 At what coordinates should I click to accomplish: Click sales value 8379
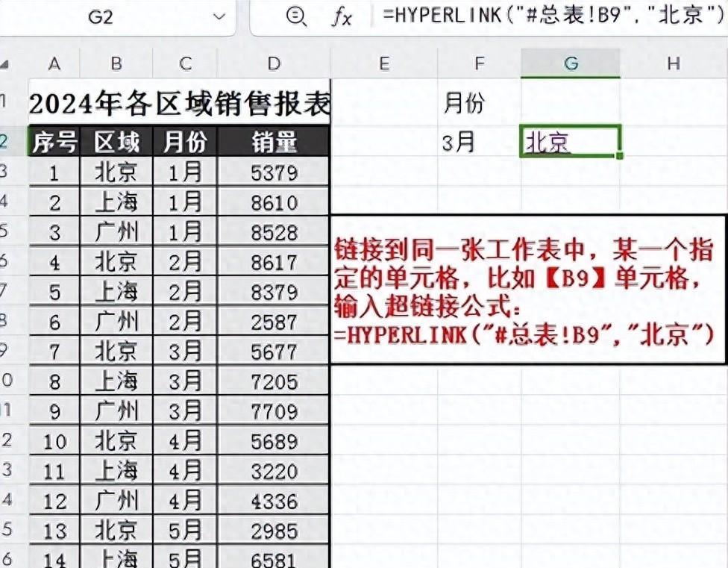tap(274, 292)
